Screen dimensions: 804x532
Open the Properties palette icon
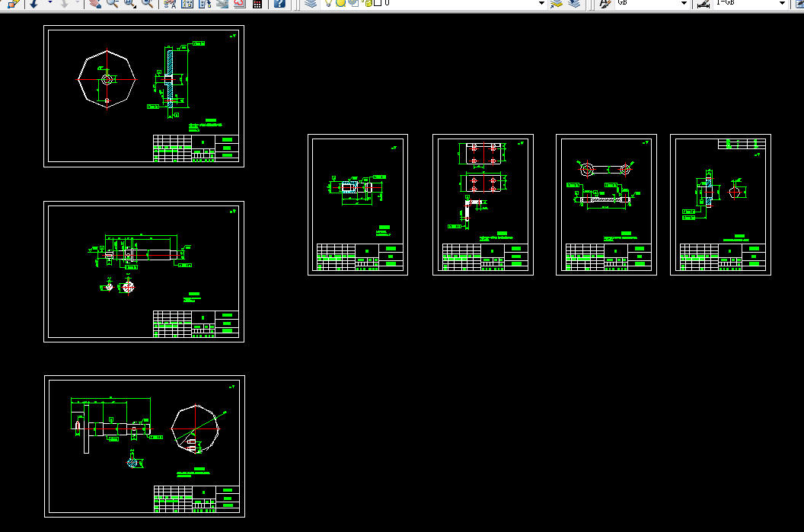171,4
